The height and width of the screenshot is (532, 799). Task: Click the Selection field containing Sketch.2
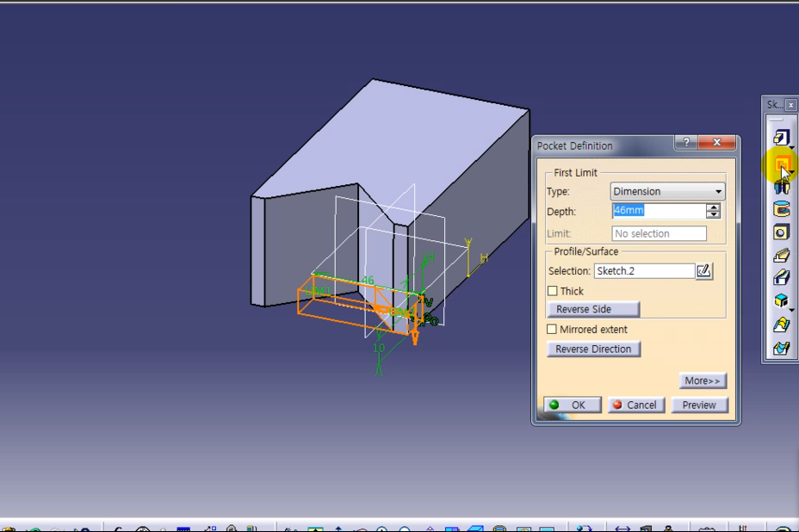[643, 271]
